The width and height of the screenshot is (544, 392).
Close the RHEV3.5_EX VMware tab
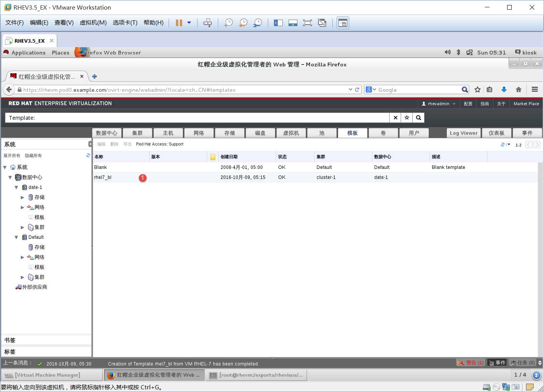pyautogui.click(x=51, y=40)
